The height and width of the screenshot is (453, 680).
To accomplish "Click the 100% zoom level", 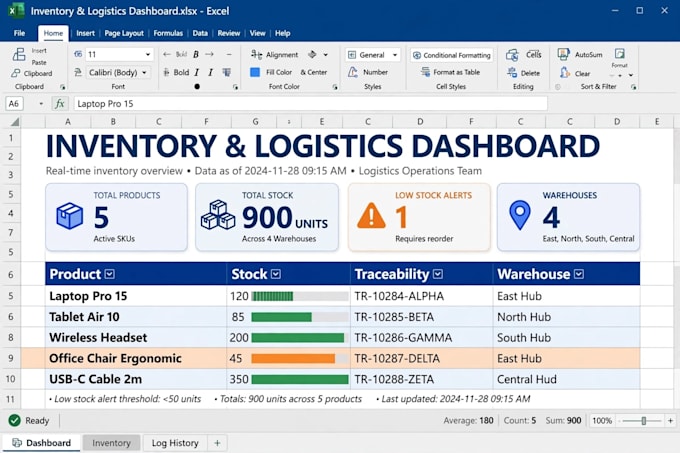I will 602,420.
